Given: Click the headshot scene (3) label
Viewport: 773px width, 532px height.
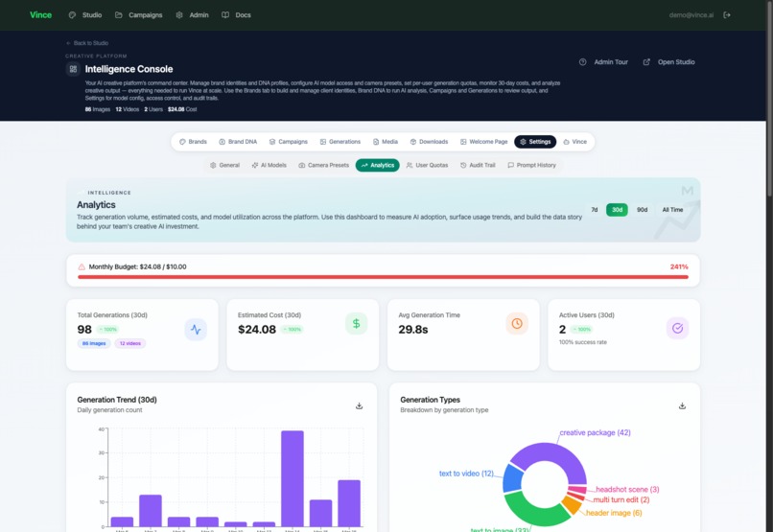Looking at the screenshot, I should (627, 489).
